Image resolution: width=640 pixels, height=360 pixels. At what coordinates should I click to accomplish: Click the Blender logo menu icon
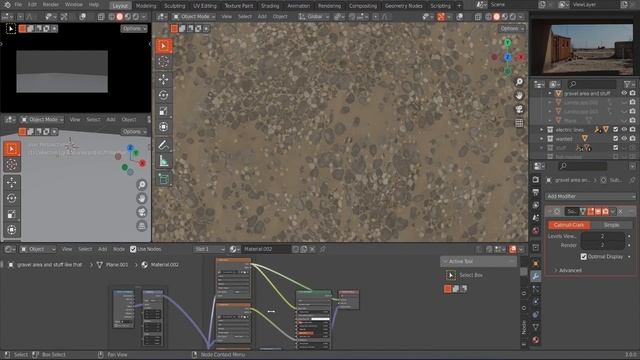tap(7, 4)
